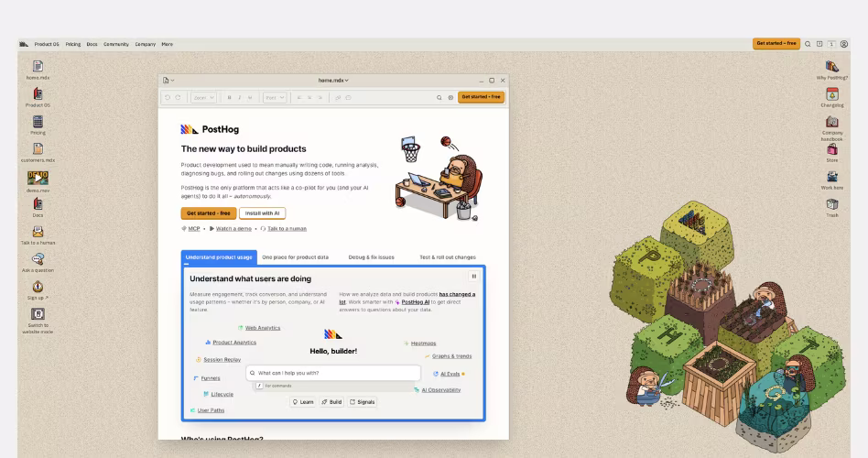Open the Font dropdown in editor toolbar
The image size is (868, 458).
275,97
